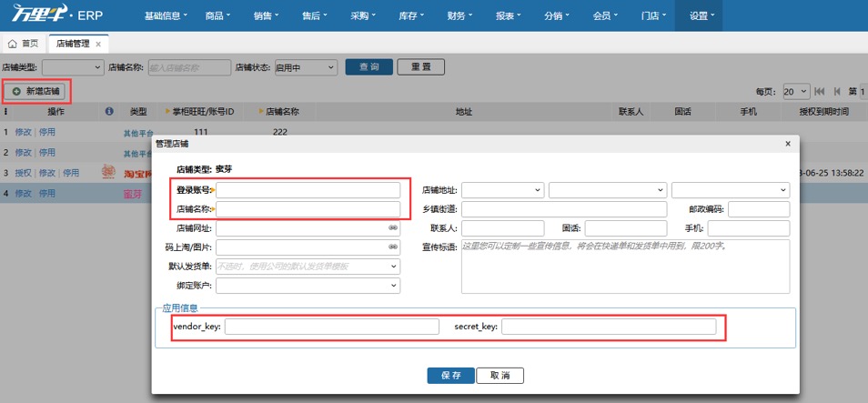Focus the dialog's 固话 input field
This screenshot has width=868, height=403.
coord(626,228)
